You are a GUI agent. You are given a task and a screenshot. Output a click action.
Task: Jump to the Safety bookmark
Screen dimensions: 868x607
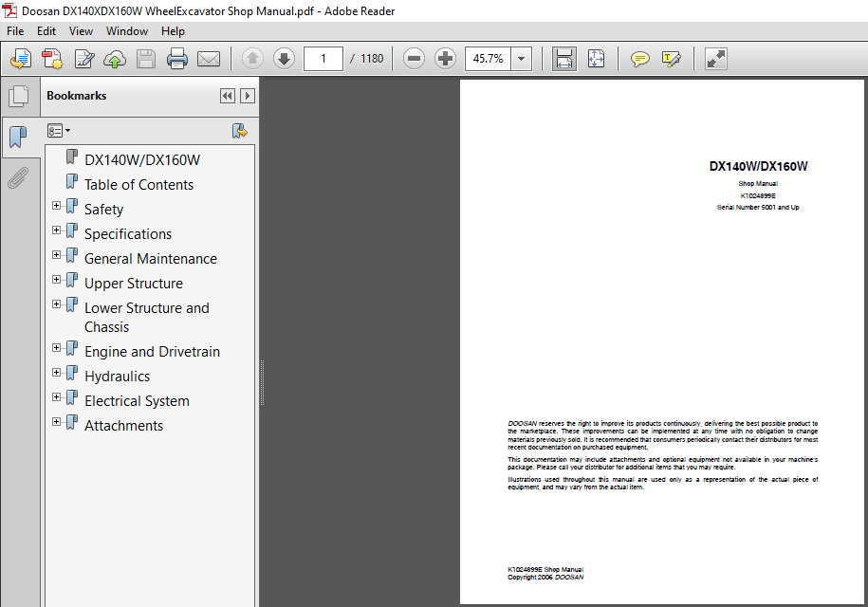104,210
